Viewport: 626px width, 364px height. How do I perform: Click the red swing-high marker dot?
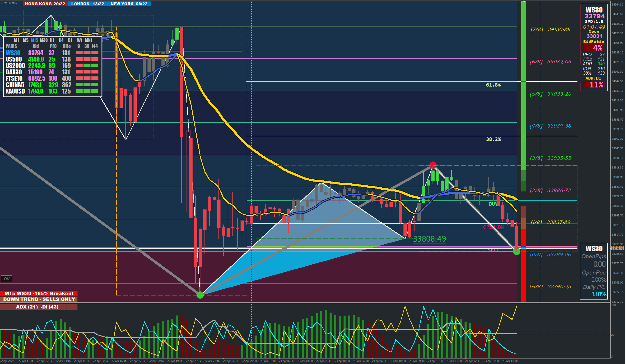point(433,165)
